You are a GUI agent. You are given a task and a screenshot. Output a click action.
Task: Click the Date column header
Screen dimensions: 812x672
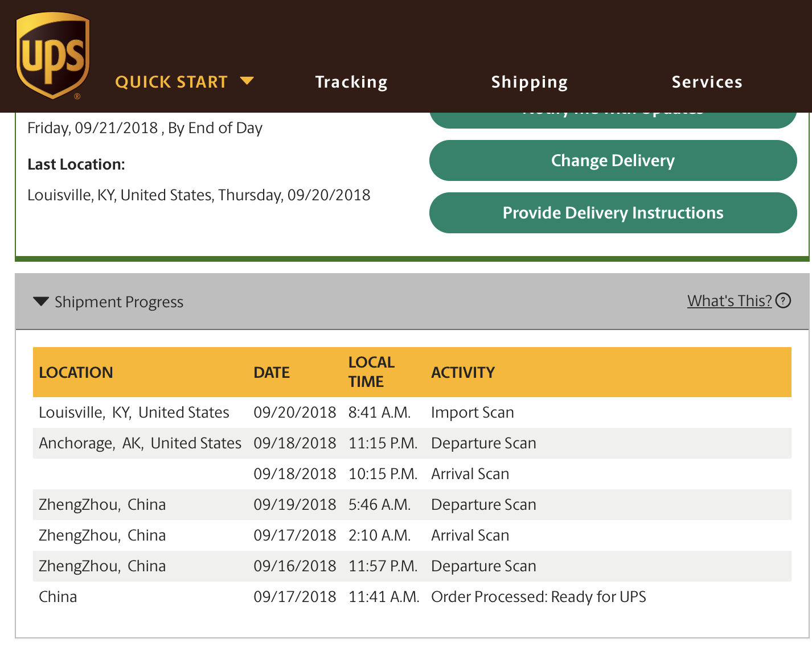tap(272, 373)
